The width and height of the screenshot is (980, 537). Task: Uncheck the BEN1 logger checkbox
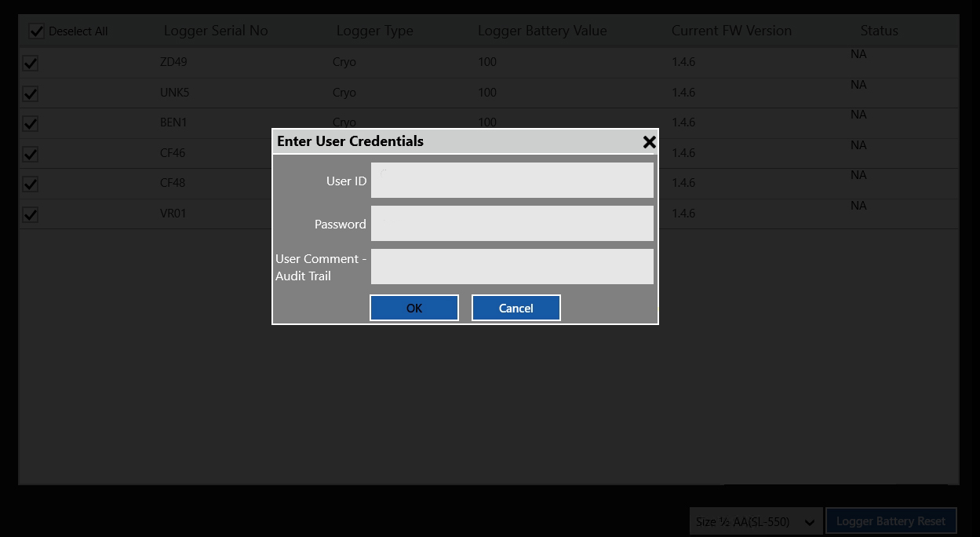click(31, 124)
